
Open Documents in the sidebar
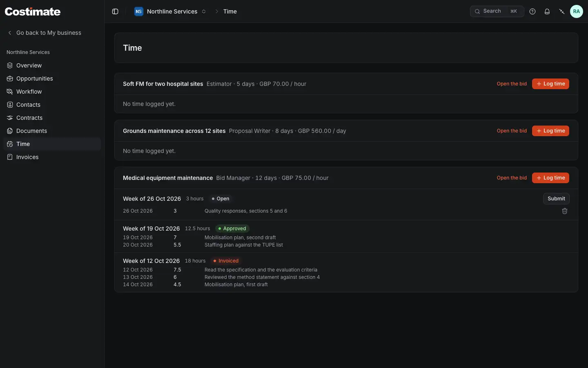click(52, 131)
